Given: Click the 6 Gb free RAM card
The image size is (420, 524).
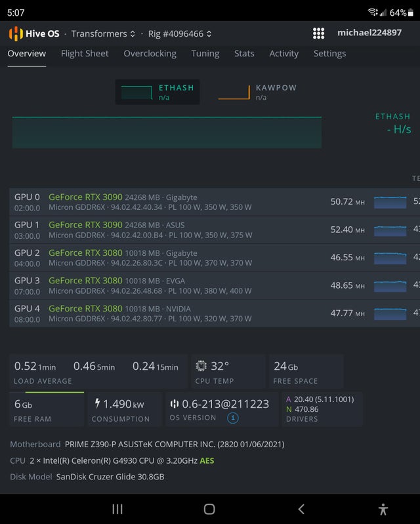Looking at the screenshot, I should tap(47, 410).
